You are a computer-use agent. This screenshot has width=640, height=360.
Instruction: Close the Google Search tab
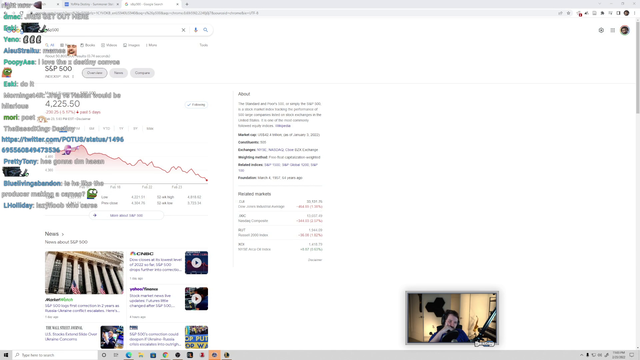(x=178, y=4)
